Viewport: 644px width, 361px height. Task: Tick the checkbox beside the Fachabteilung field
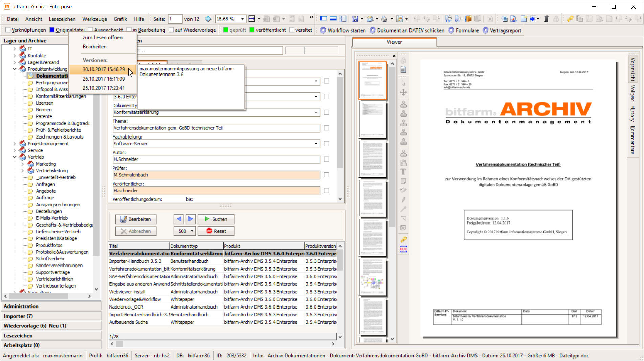click(326, 144)
